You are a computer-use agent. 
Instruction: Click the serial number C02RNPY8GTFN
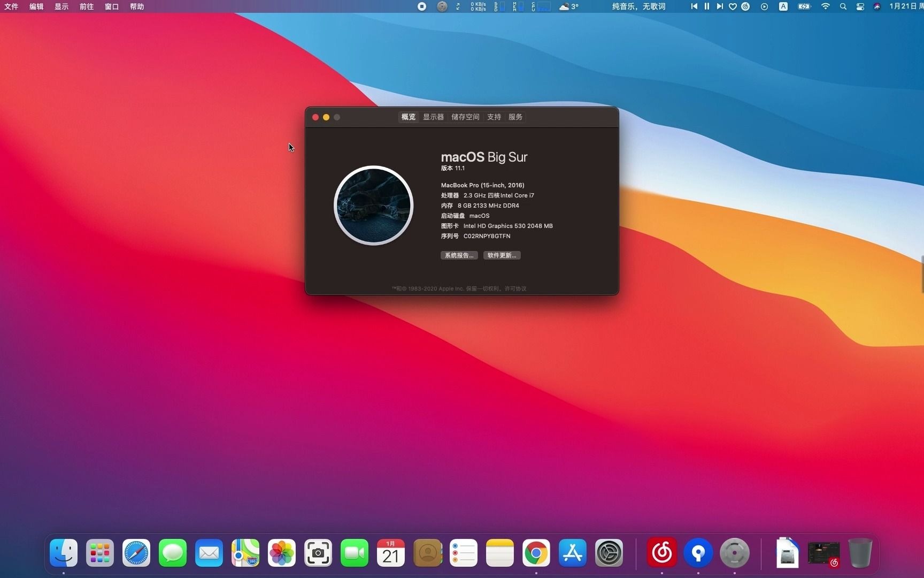[x=487, y=236]
